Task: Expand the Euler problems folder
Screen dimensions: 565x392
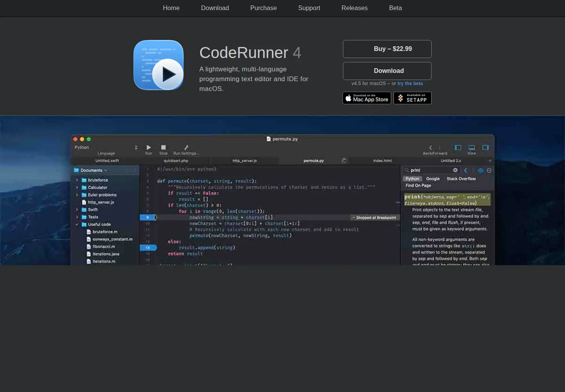Action: (x=77, y=195)
